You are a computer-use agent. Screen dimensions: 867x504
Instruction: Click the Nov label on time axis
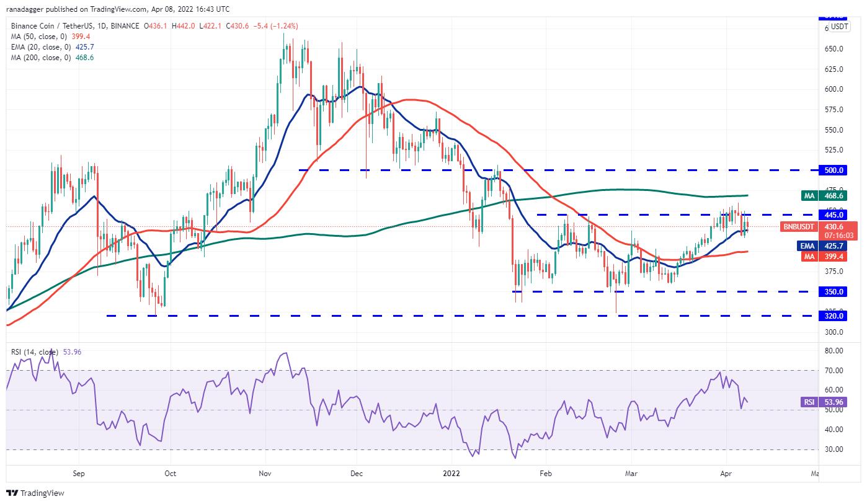pyautogui.click(x=265, y=474)
